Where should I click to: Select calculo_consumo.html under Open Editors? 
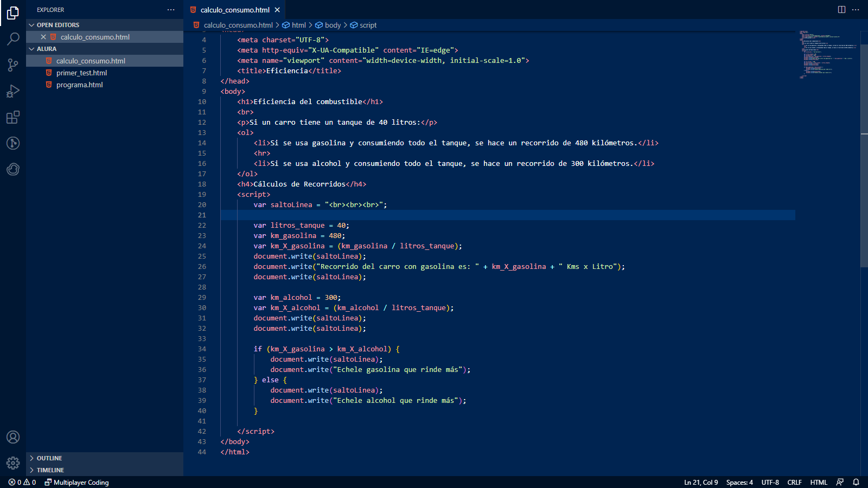coord(105,37)
